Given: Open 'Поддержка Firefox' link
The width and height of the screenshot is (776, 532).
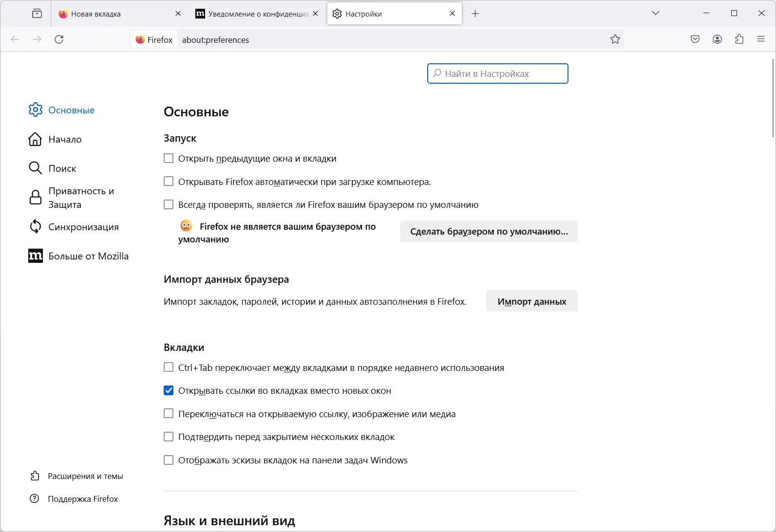Looking at the screenshot, I should coord(83,499).
